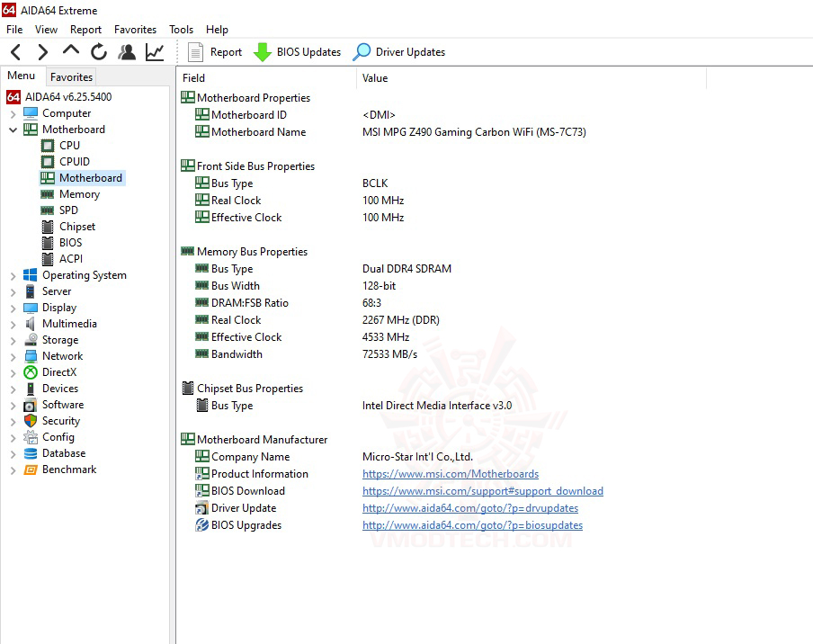The width and height of the screenshot is (813, 644).
Task: Select the Company Name row
Action: [x=334, y=457]
